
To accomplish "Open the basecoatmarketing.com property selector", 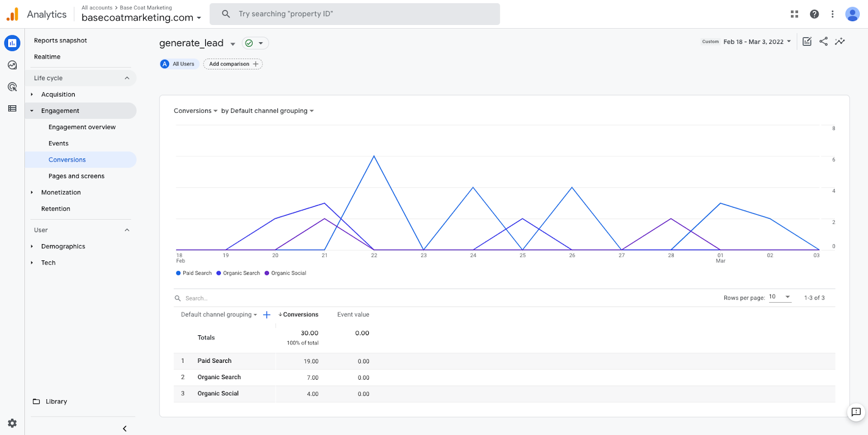I will coord(142,18).
